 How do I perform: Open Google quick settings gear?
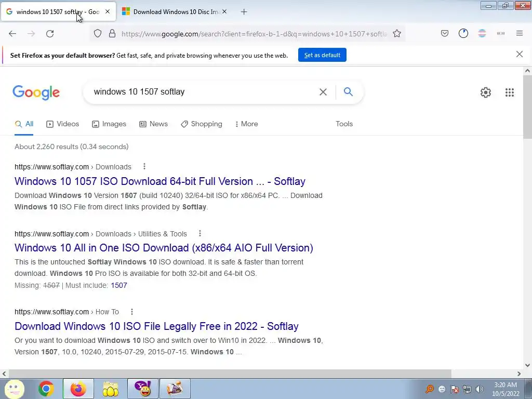(486, 92)
